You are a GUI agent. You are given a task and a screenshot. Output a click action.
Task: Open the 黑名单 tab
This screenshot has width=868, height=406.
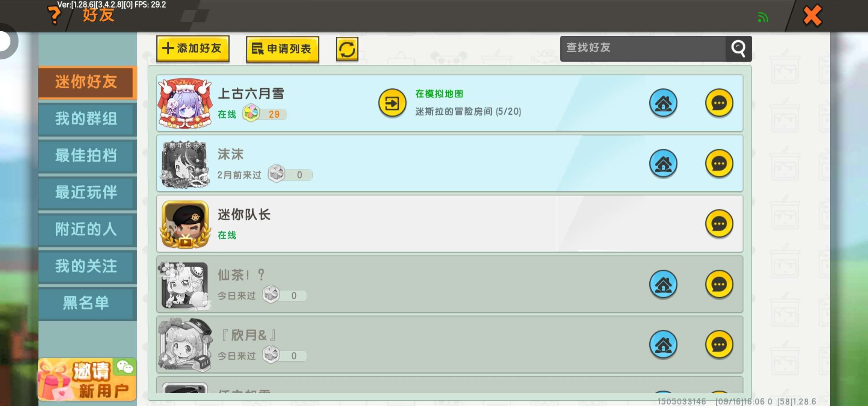(x=86, y=303)
